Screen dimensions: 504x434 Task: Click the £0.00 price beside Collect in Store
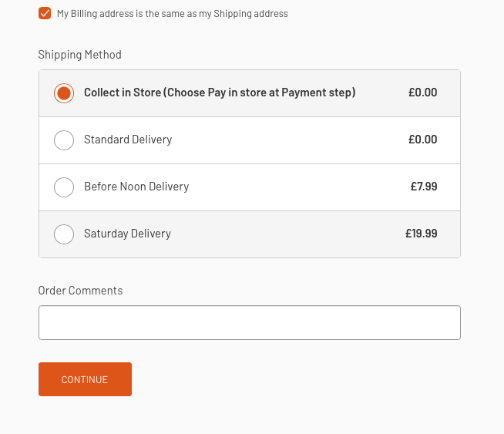pyautogui.click(x=422, y=93)
